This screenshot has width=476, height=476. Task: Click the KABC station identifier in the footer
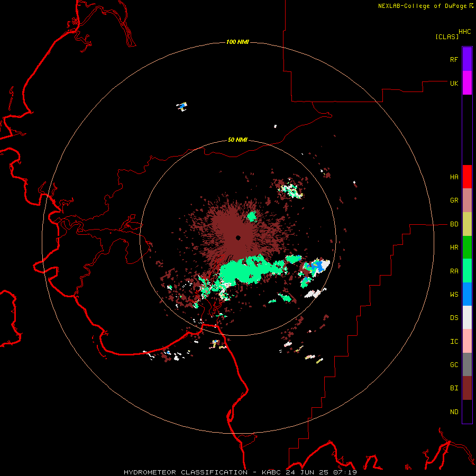click(x=272, y=472)
